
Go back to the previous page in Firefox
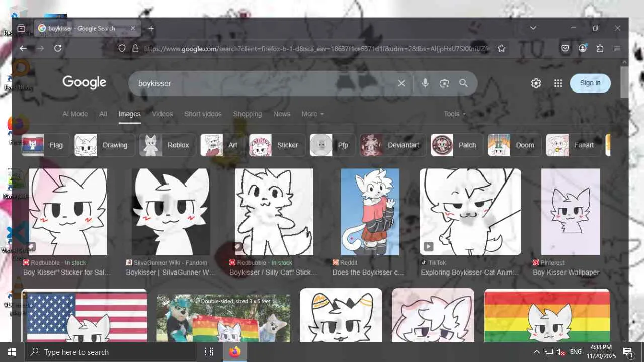tap(23, 48)
